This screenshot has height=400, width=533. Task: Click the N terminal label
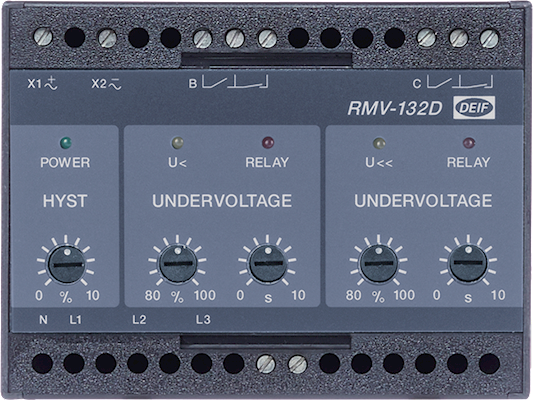pyautogui.click(x=43, y=320)
